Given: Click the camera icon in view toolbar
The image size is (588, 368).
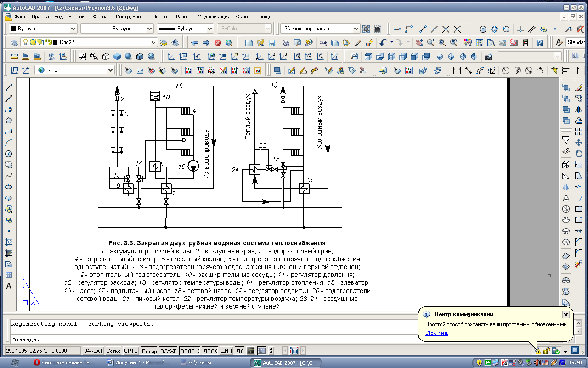Looking at the screenshot, I should tap(489, 57).
